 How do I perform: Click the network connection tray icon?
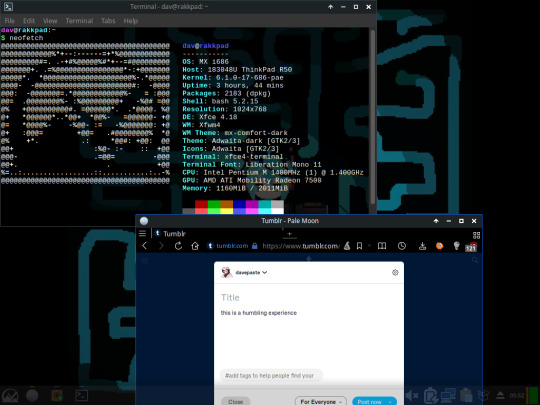(x=448, y=395)
